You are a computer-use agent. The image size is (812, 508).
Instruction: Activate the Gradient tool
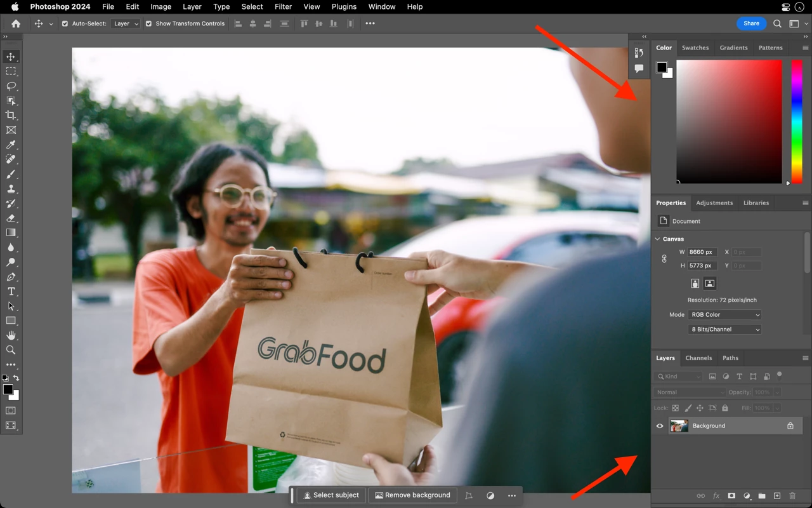point(11,232)
